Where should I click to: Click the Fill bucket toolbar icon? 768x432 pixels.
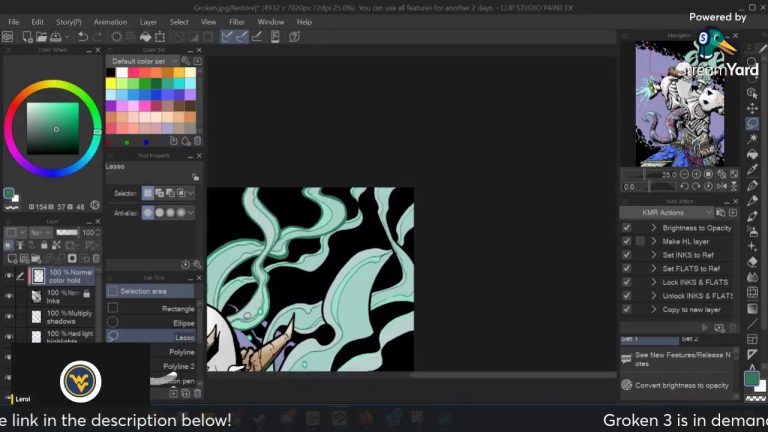pos(752,155)
